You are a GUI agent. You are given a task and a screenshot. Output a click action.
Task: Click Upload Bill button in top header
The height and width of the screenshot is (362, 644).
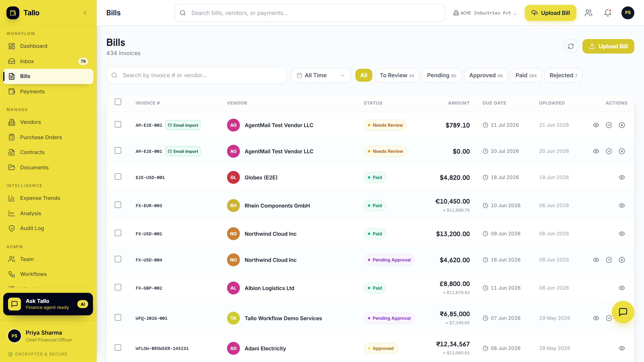click(x=550, y=13)
